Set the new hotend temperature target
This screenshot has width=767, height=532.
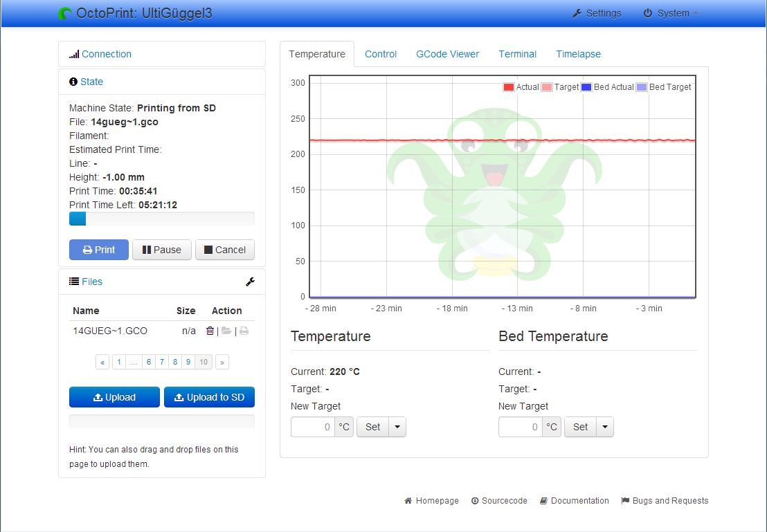click(x=372, y=427)
